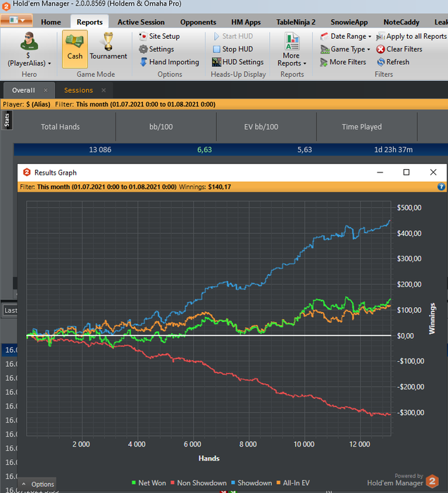448x493 pixels.
Task: Close the Overall report tab
Action: [46, 90]
